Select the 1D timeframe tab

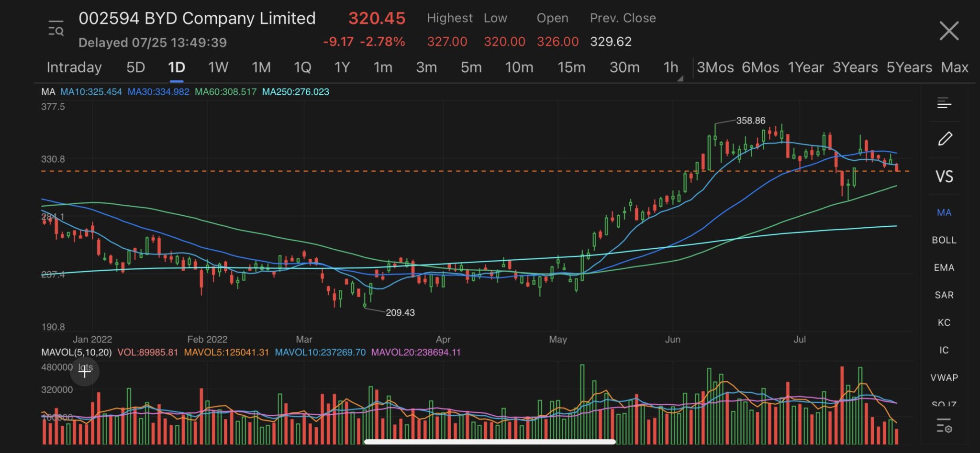pos(177,67)
